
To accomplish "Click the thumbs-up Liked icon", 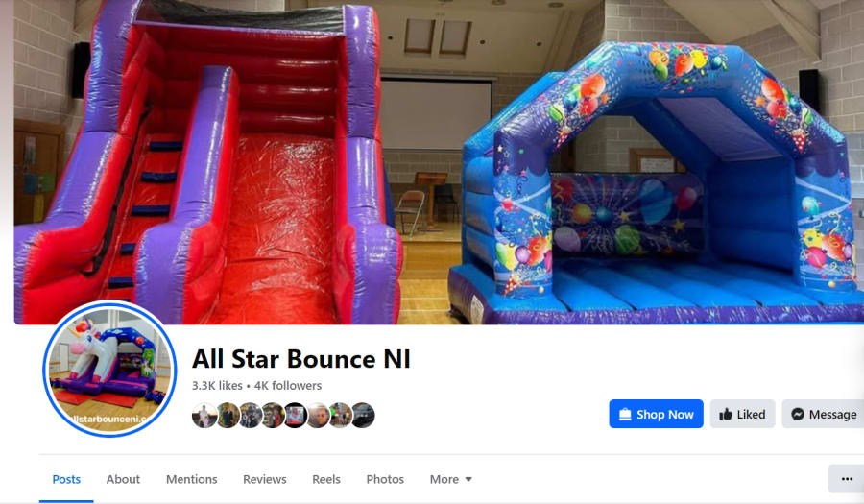I will coord(726,414).
